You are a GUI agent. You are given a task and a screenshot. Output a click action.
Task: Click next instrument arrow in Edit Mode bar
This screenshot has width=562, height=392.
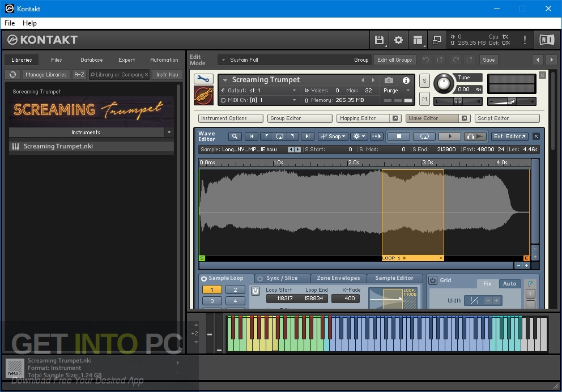tap(552, 60)
